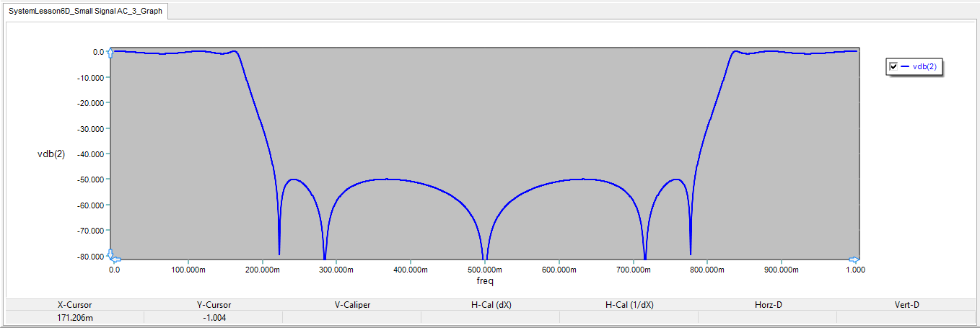Select the SystemLesson6D_Small Signal AC_3_Graph tab
980x328 pixels.
tap(85, 11)
